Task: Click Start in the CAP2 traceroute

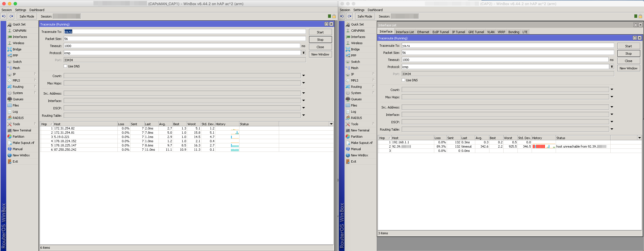Action: pyautogui.click(x=628, y=46)
